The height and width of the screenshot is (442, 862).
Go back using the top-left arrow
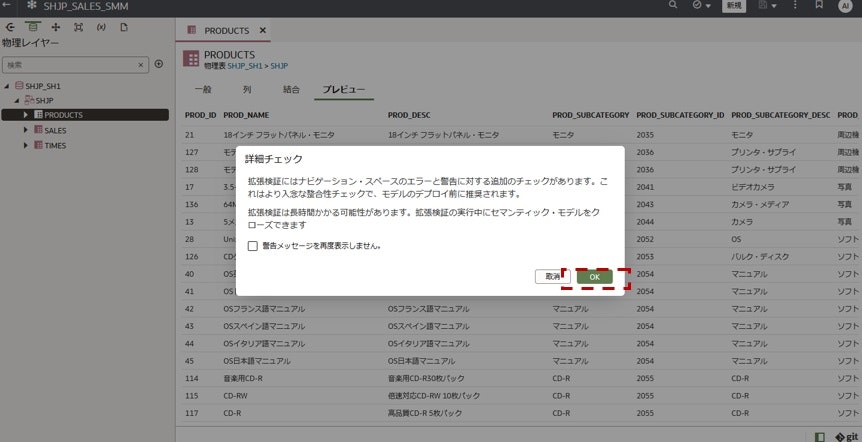[x=7, y=5]
